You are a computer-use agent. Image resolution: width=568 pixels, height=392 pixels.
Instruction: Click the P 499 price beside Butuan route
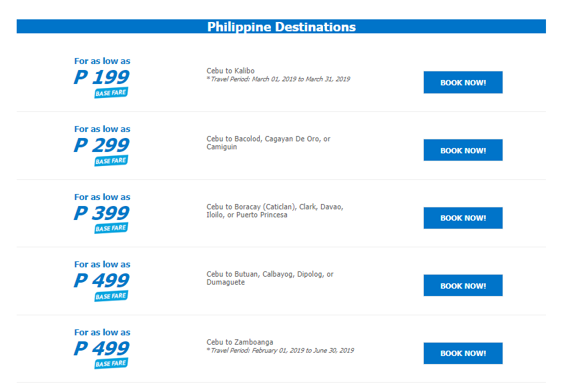(x=102, y=281)
